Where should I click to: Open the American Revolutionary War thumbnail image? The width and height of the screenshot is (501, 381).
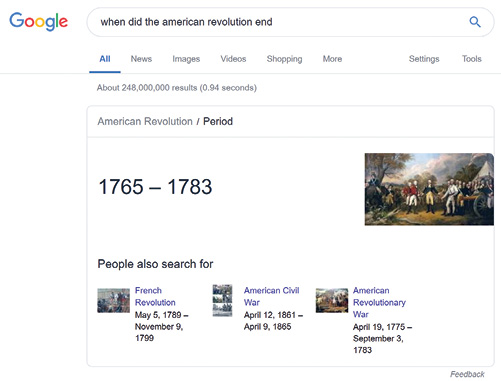click(332, 300)
